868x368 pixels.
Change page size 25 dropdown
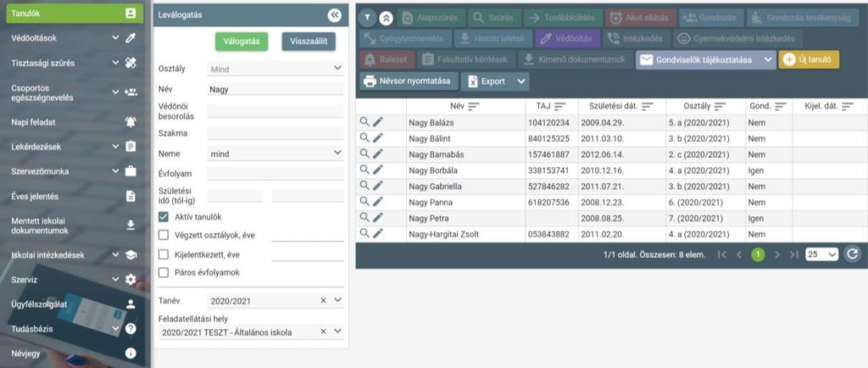(x=822, y=254)
